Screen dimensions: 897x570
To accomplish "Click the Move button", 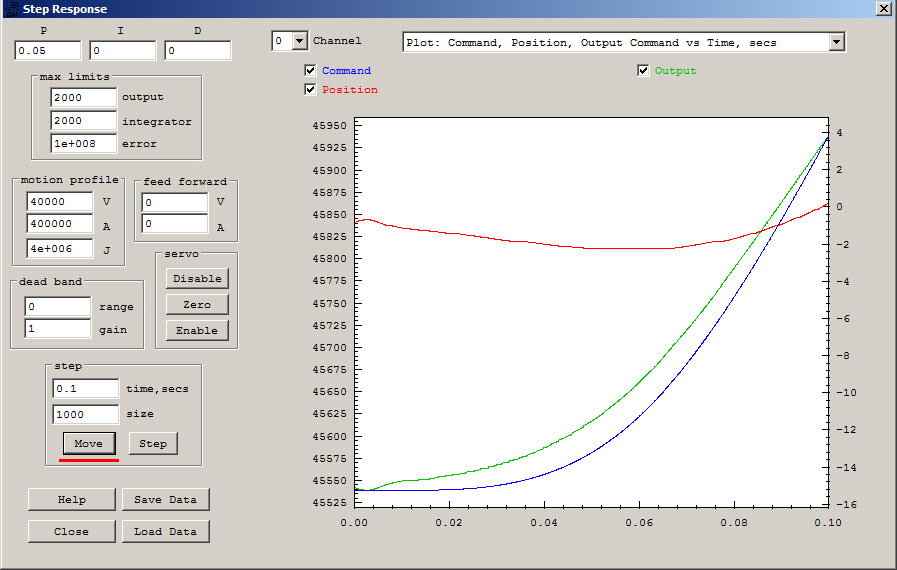I will (89, 444).
